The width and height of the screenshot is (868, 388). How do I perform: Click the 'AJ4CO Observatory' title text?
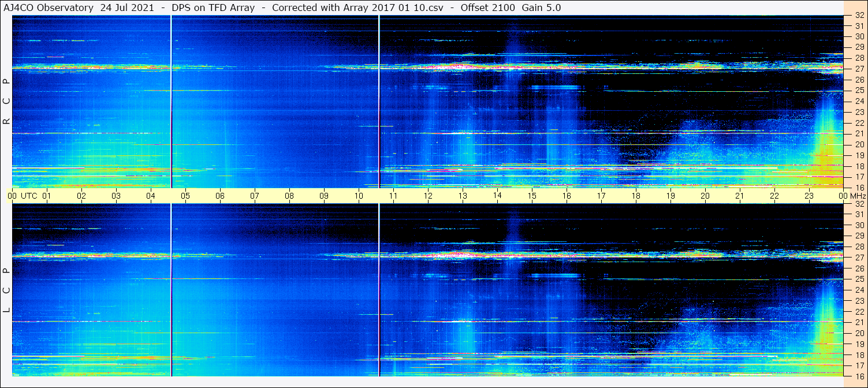(50, 8)
